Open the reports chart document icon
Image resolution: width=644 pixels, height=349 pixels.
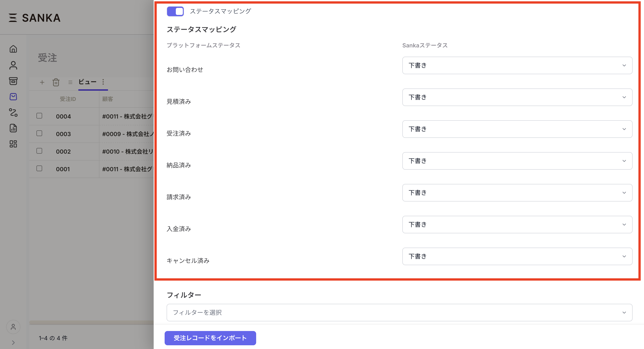click(13, 128)
